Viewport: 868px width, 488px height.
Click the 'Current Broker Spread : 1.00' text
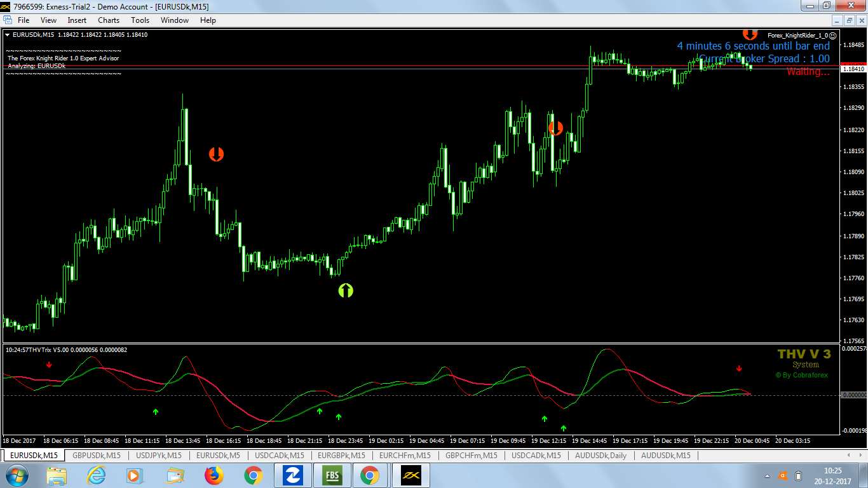coord(764,59)
